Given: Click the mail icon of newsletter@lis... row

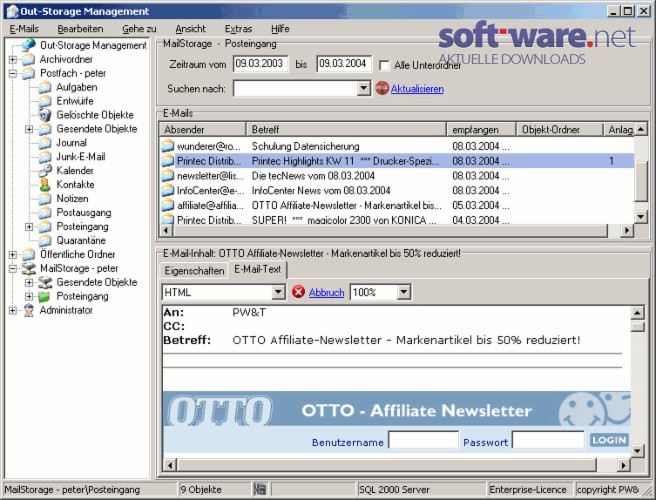Looking at the screenshot, I should pos(167,176).
